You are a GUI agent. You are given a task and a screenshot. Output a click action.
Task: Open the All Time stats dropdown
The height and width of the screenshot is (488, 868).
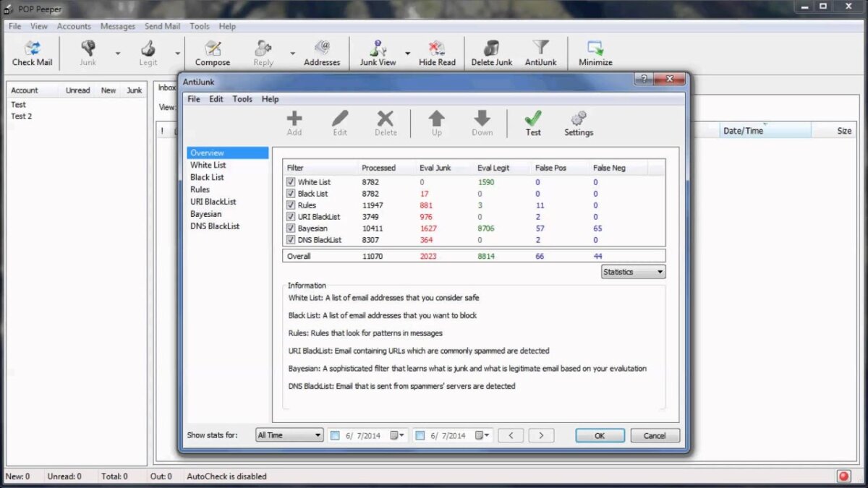289,435
